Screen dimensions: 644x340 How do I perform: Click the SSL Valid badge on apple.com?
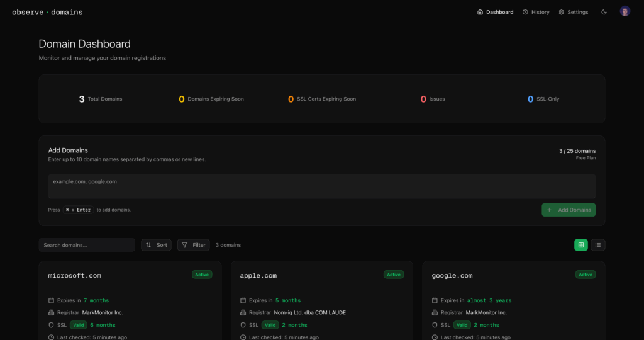point(270,325)
